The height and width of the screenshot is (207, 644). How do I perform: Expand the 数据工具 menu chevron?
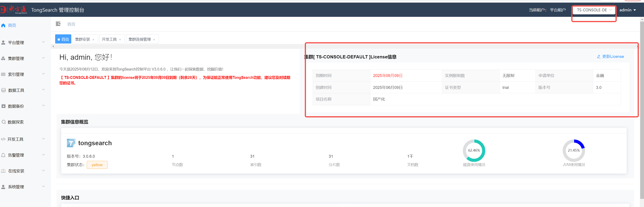tap(43, 89)
